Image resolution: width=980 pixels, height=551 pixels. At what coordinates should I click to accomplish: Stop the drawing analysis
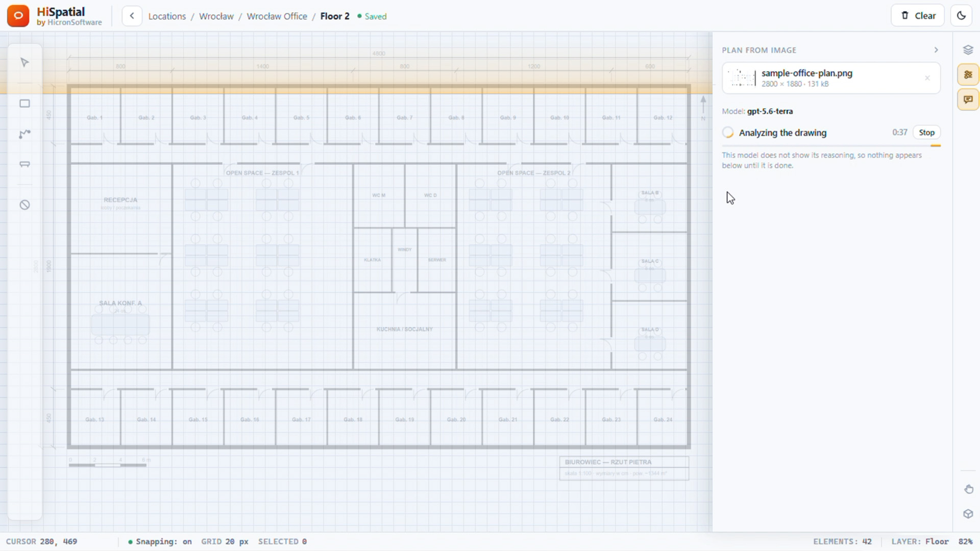coord(926,133)
